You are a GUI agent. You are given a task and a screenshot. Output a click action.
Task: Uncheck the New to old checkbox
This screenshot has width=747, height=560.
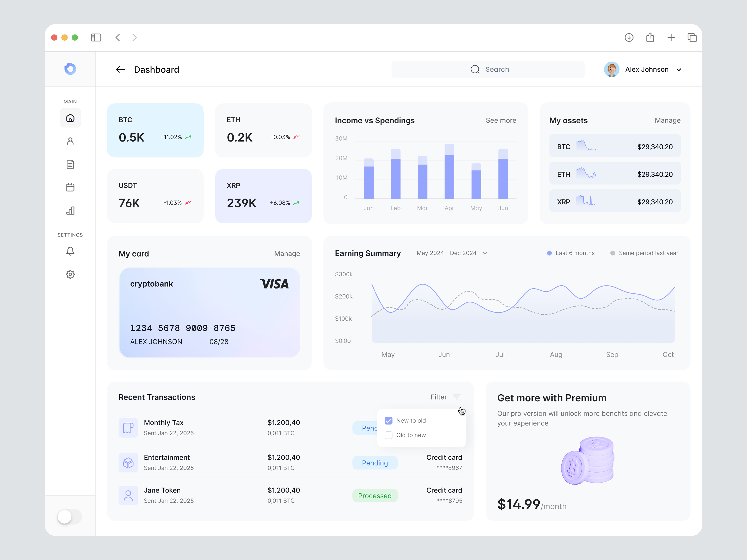(x=389, y=421)
